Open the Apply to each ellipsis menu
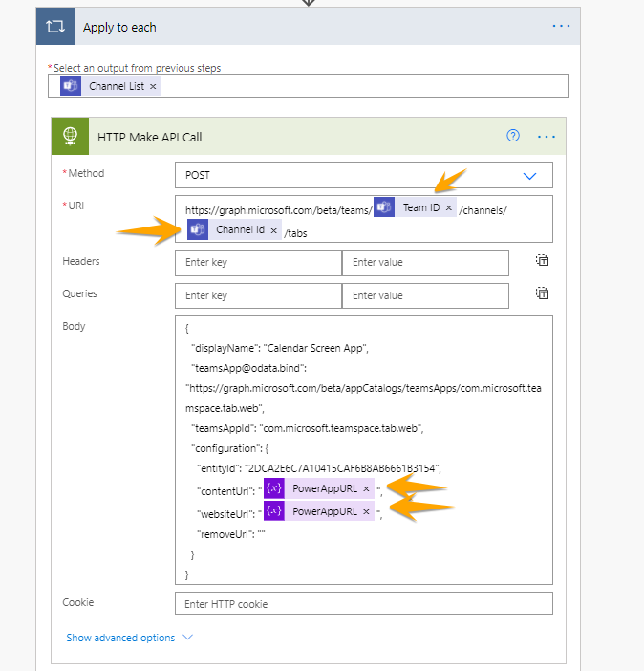This screenshot has height=671, width=644. coord(561,26)
